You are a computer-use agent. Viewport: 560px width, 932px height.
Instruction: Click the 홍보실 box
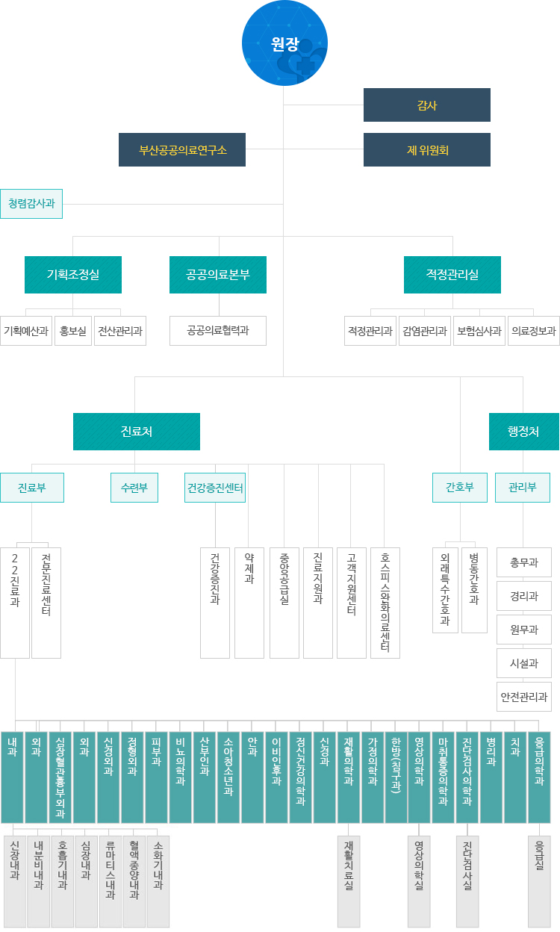click(73, 331)
